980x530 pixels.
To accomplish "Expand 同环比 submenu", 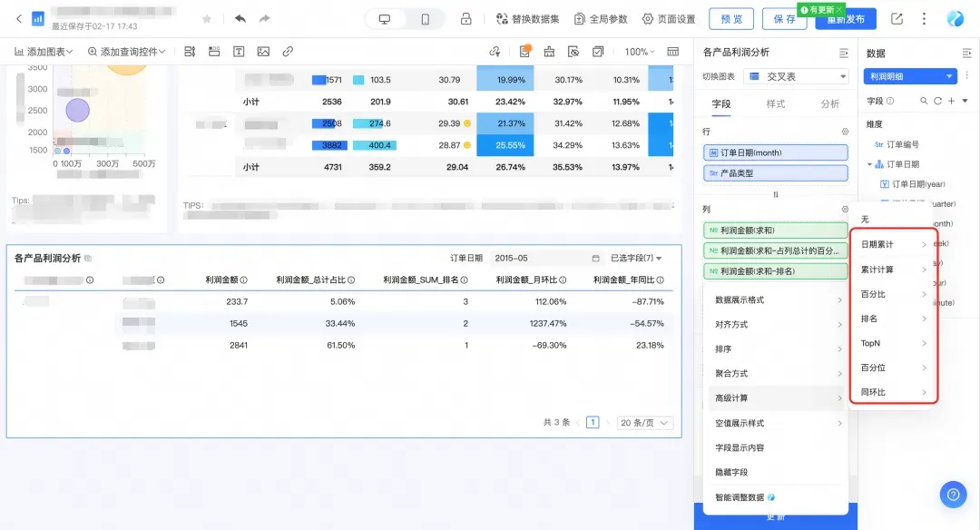I will pyautogui.click(x=894, y=392).
